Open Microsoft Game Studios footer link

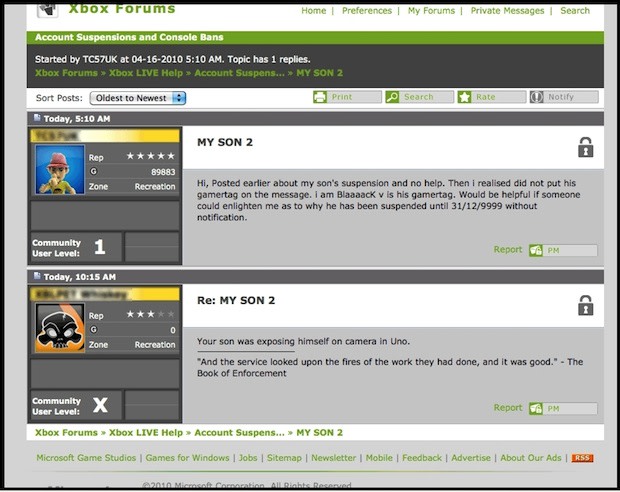(86, 458)
